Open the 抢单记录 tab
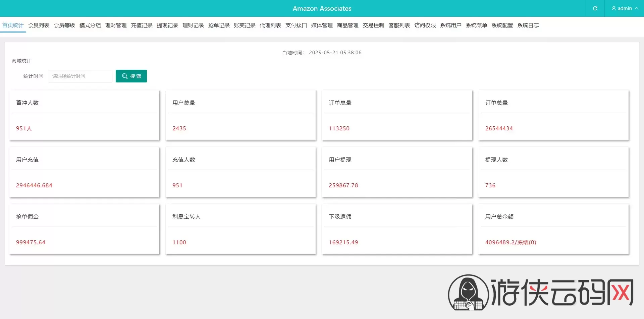The image size is (644, 319). pyautogui.click(x=219, y=25)
